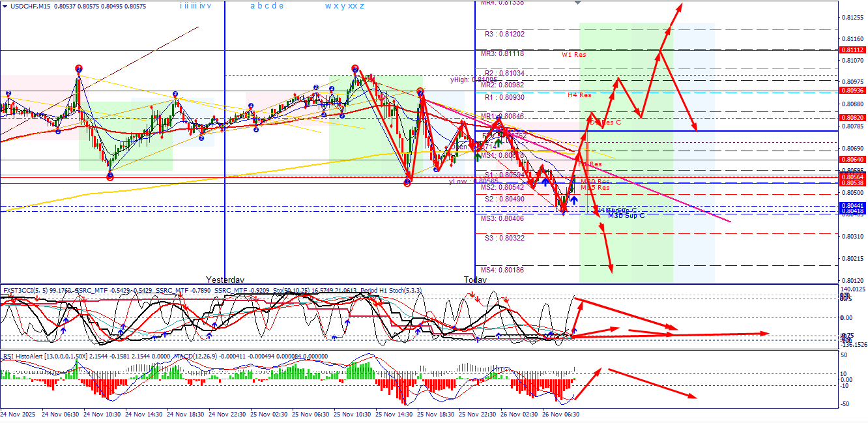The width and height of the screenshot is (868, 423).
Task: Click the red 0.80936 price tag
Action: pyautogui.click(x=852, y=91)
